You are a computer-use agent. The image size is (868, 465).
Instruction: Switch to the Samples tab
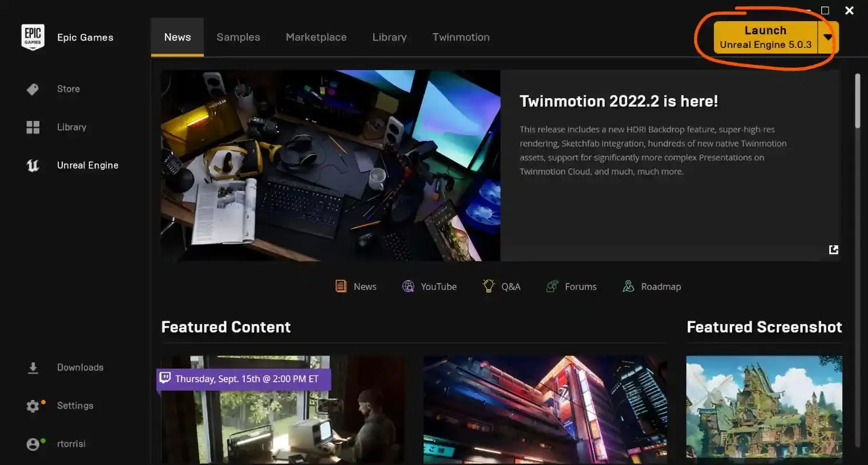(x=238, y=37)
